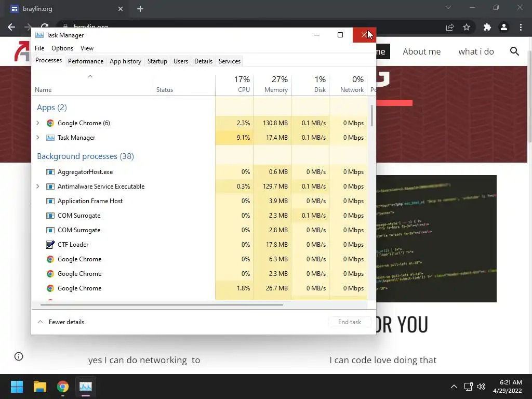This screenshot has width=532, height=399.
Task: Open a new Chrome tab
Action: point(140,9)
